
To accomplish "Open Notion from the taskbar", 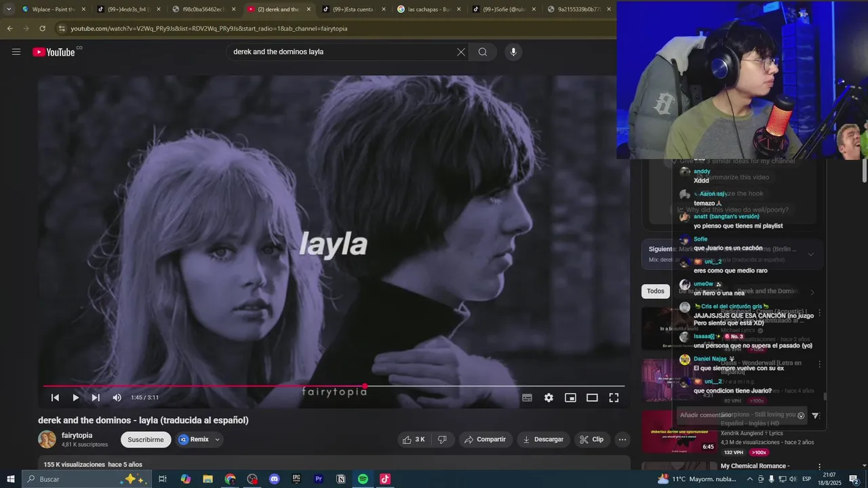I will pos(341,479).
